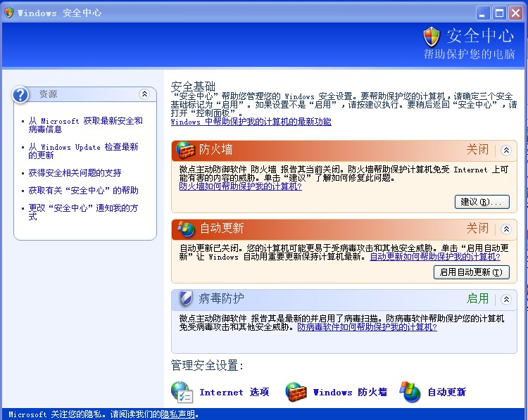
Task: Collapse the 资源 panel
Action: pos(144,94)
